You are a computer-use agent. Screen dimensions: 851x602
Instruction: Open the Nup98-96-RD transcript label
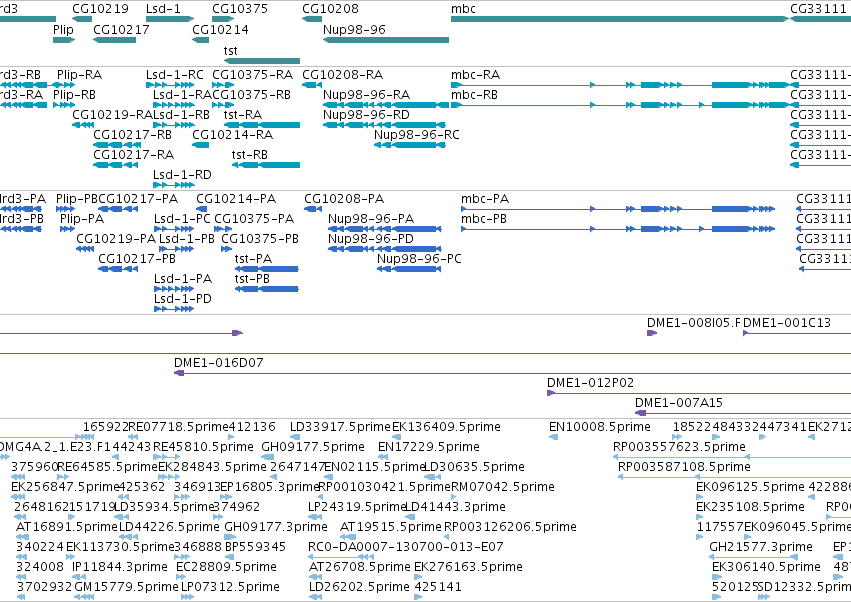click(366, 115)
